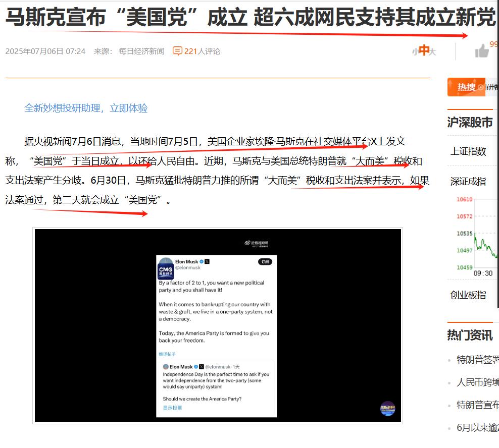
Task: Click the 热搜 orange tab
Action: tap(466, 87)
